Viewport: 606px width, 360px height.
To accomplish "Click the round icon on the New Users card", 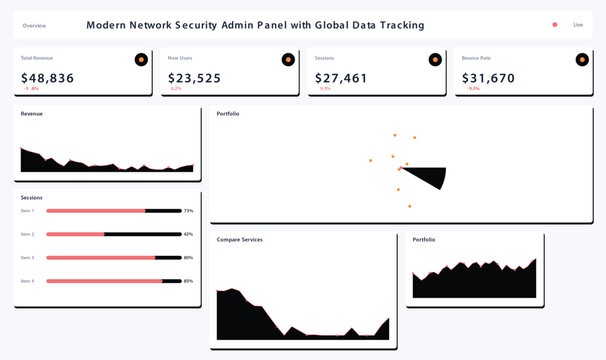I will [288, 60].
